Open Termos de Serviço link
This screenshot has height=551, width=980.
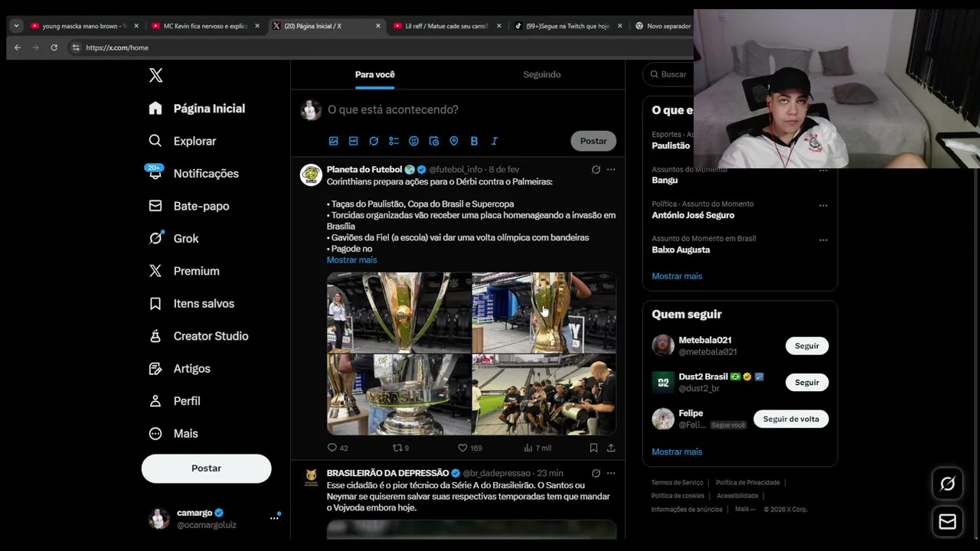pos(677,483)
